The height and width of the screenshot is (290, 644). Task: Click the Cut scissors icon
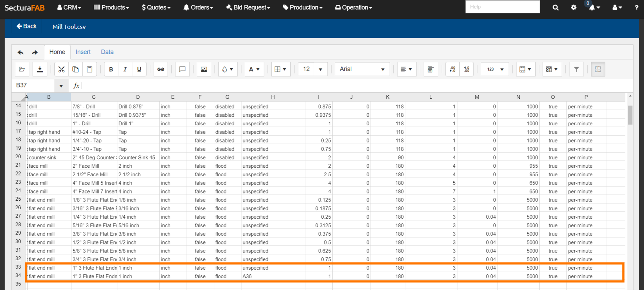[61, 69]
